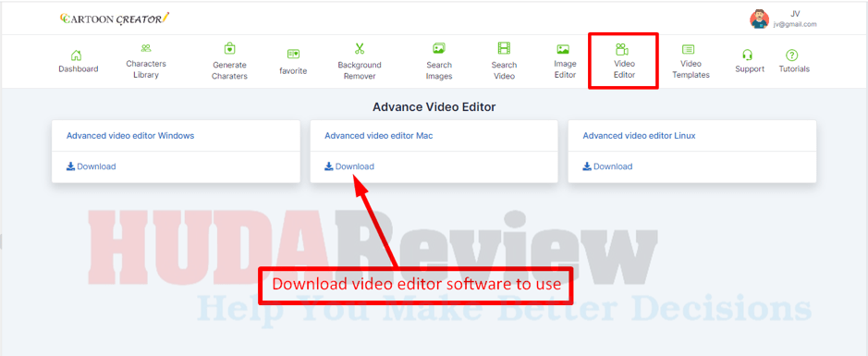Select the Video Templates menu label
868x356 pixels.
pyautogui.click(x=691, y=69)
